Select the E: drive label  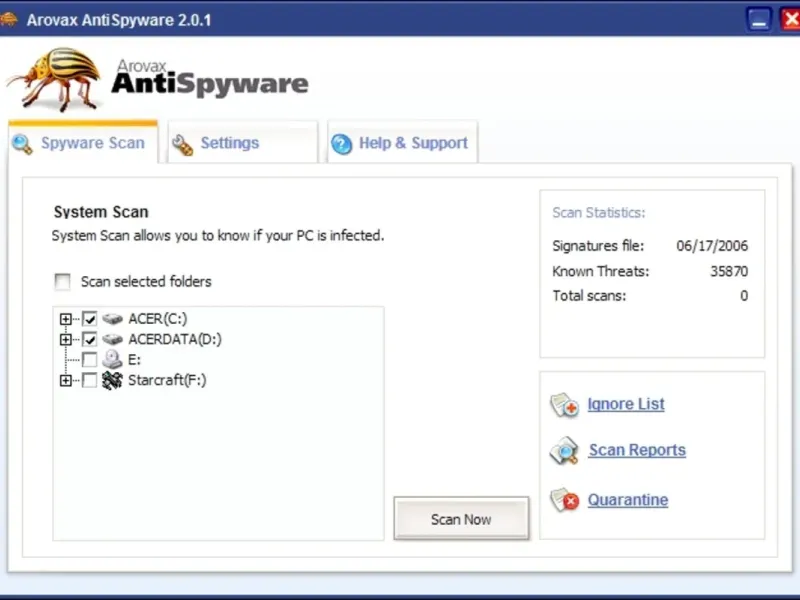coord(134,360)
